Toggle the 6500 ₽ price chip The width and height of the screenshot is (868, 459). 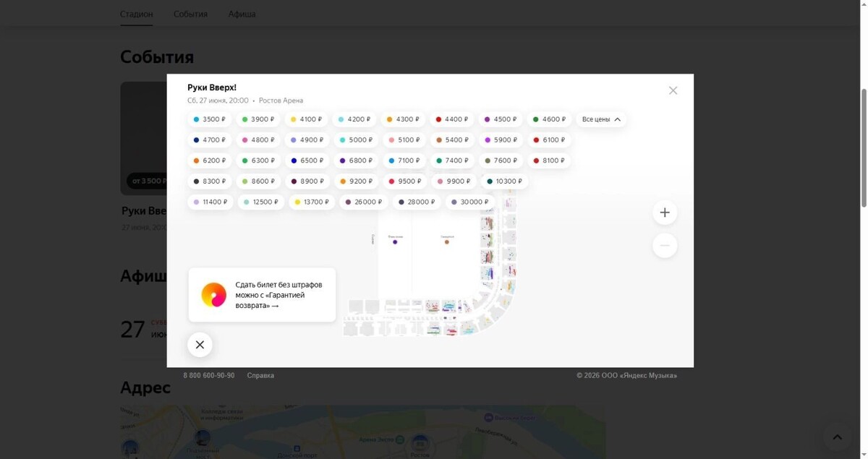click(x=307, y=160)
